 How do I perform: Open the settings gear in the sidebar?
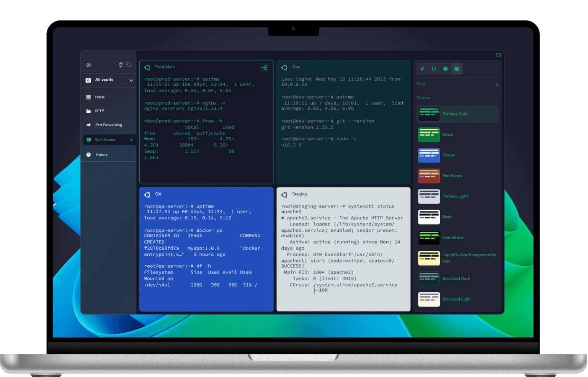pyautogui.click(x=88, y=65)
